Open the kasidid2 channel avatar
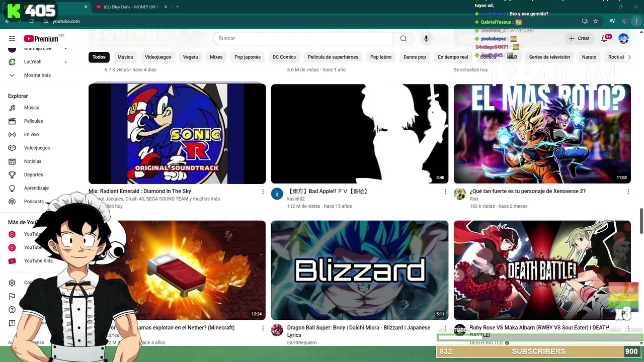 coord(277,194)
